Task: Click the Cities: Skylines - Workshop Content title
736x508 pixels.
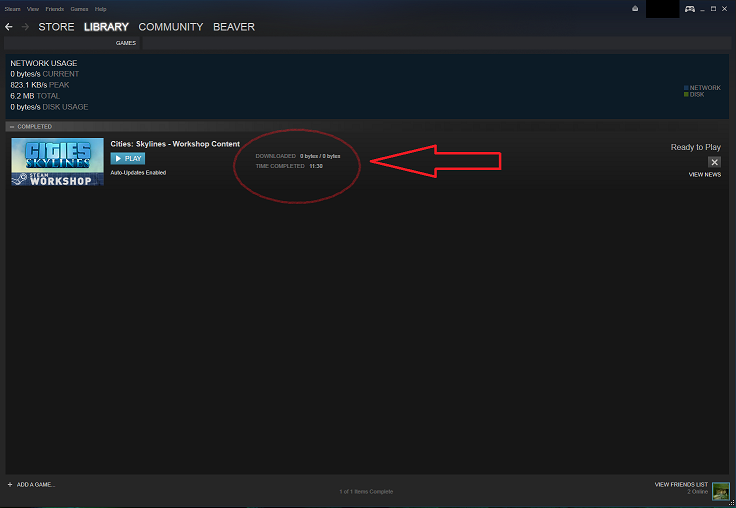Action: [x=175, y=144]
